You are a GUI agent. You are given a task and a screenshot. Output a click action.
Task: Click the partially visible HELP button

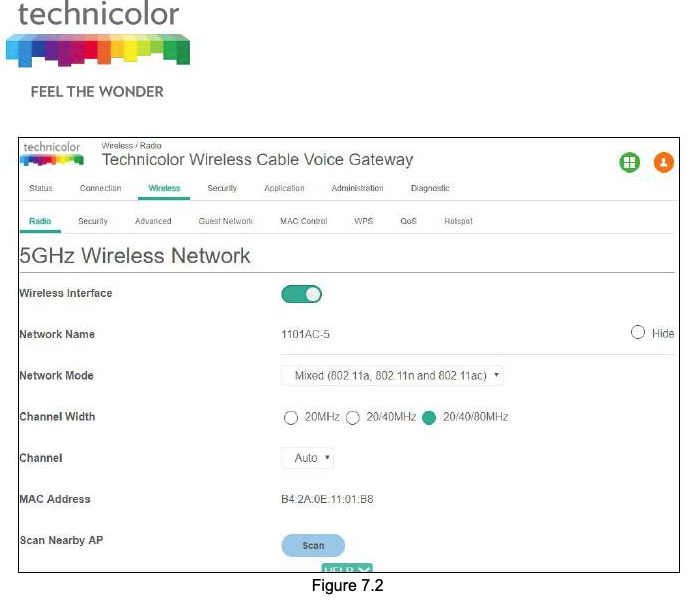coord(347,568)
